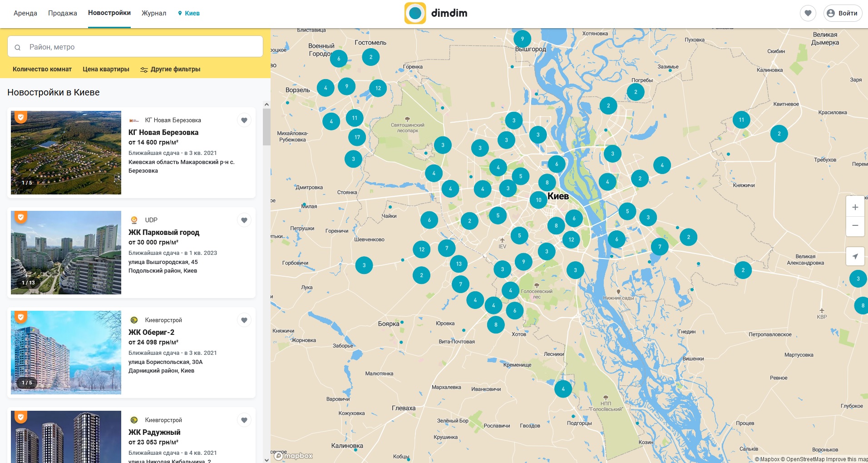Screen dimensions: 868x463
Task: Change city via Киев location selector
Action: point(188,13)
